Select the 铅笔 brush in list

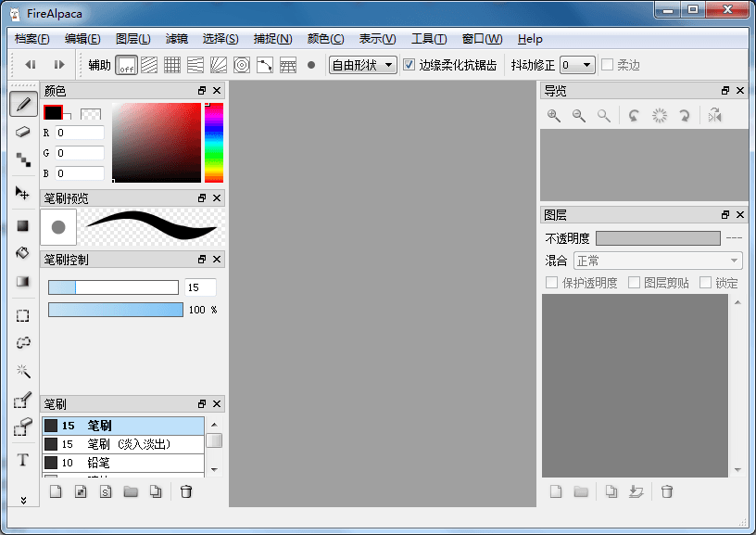pos(123,463)
